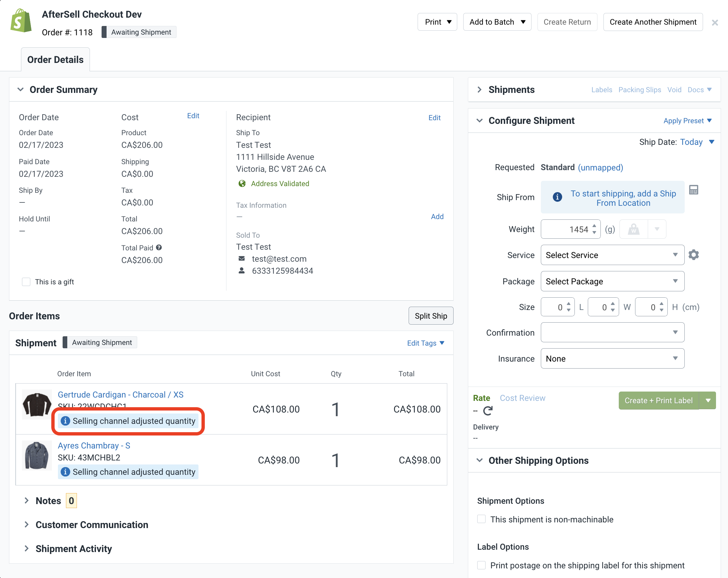Click the Ayres Chambray shirt thumbnail

pos(37,455)
